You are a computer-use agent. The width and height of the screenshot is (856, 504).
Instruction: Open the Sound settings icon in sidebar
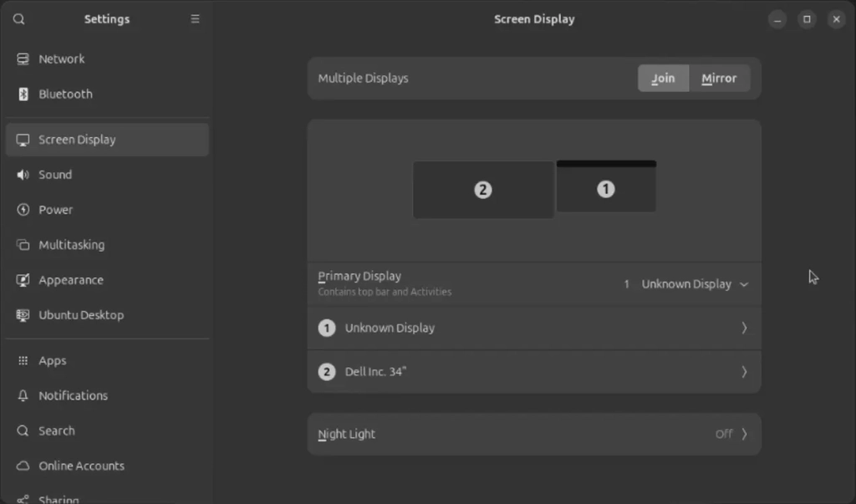(x=23, y=175)
